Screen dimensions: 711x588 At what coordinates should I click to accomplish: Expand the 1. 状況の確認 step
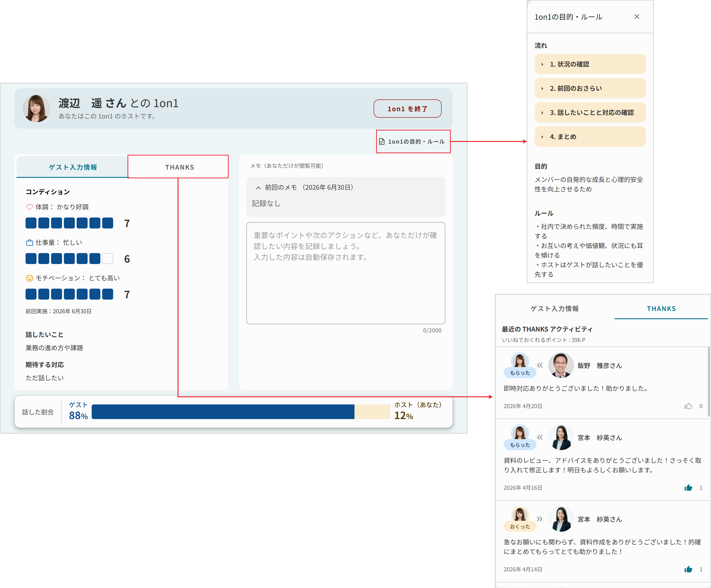click(x=590, y=64)
